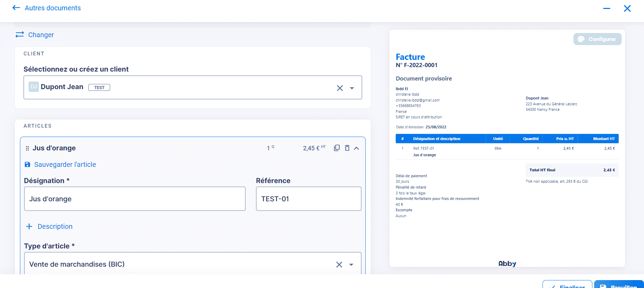Click the Changer swap arrows icon

pos(20,34)
